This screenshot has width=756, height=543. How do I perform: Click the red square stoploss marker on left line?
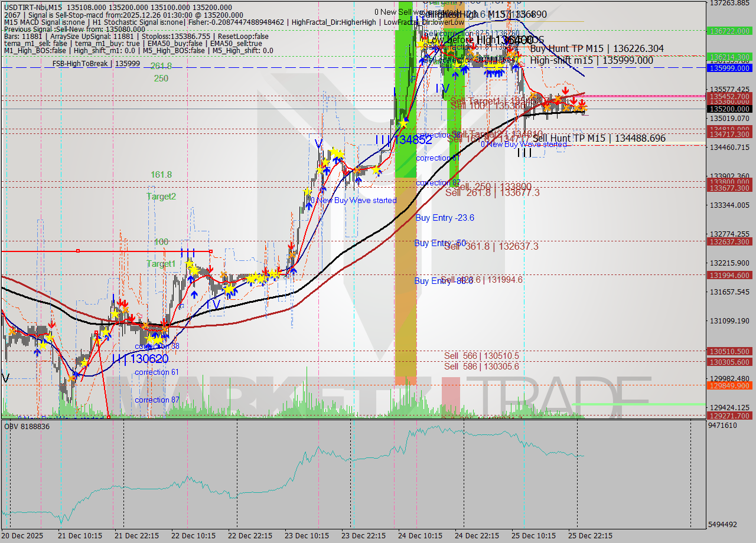tap(79, 250)
